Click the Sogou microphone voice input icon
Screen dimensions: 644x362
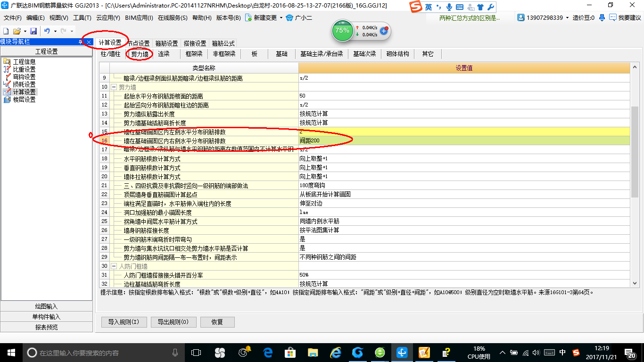pyautogui.click(x=449, y=7)
